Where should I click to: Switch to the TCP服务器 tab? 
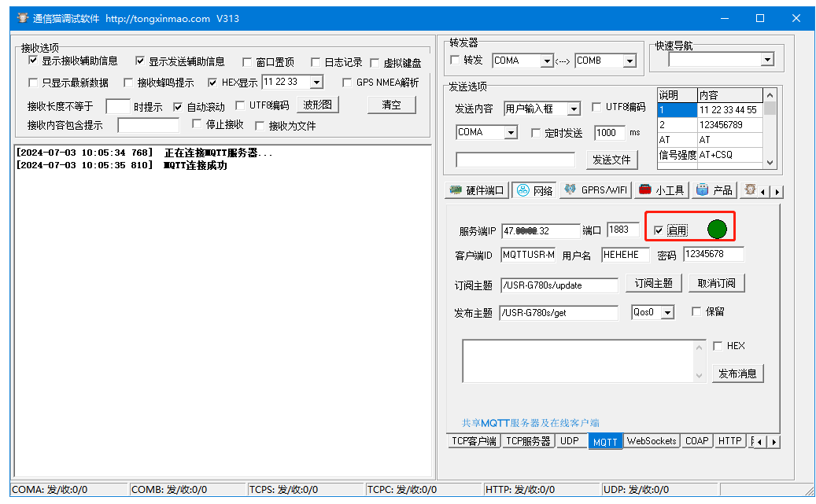pos(528,441)
